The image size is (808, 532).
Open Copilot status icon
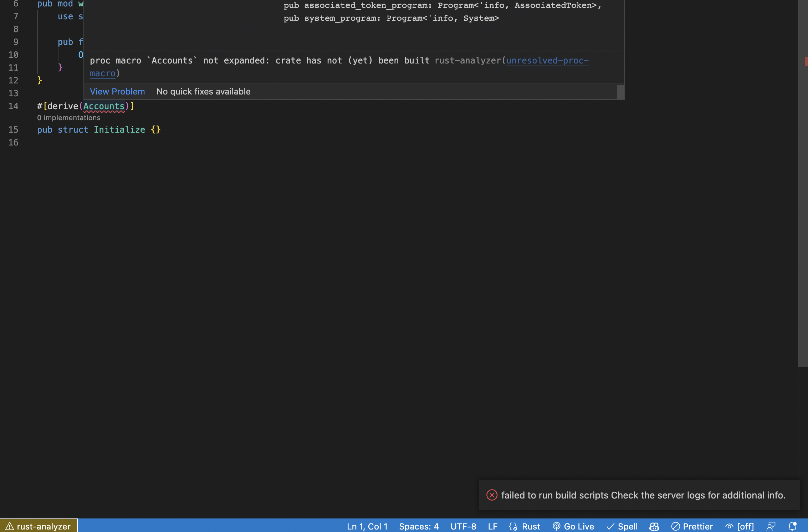[654, 526]
